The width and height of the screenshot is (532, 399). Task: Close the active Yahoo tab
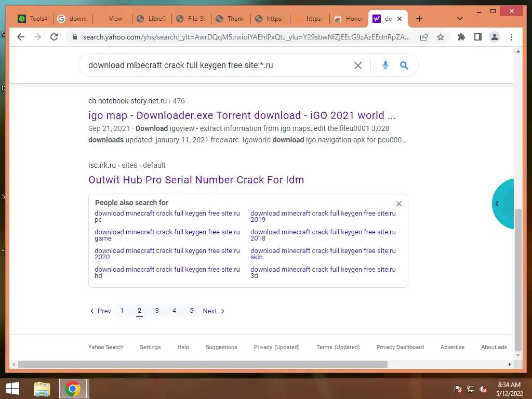(400, 19)
